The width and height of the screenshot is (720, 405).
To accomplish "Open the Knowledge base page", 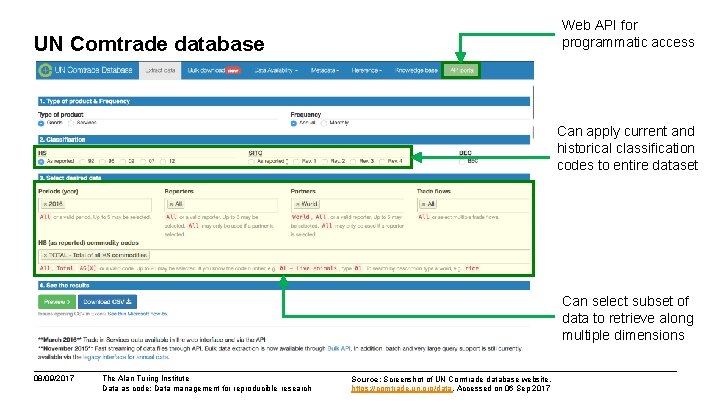I will click(x=416, y=70).
